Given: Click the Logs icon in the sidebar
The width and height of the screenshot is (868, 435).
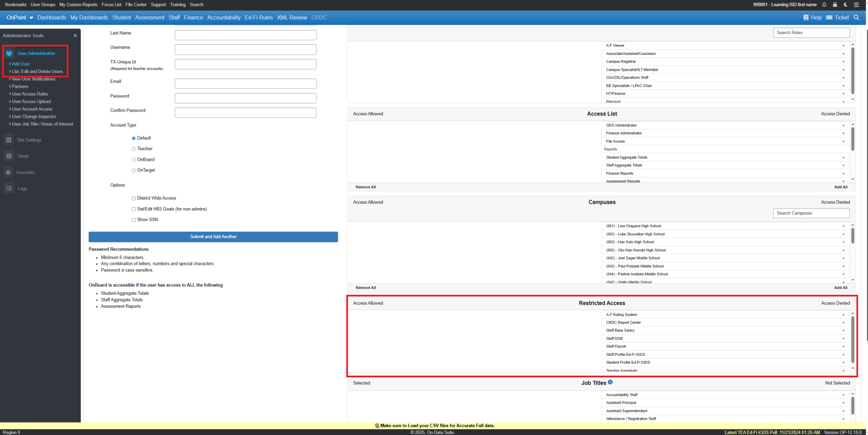Looking at the screenshot, I should tap(8, 188).
